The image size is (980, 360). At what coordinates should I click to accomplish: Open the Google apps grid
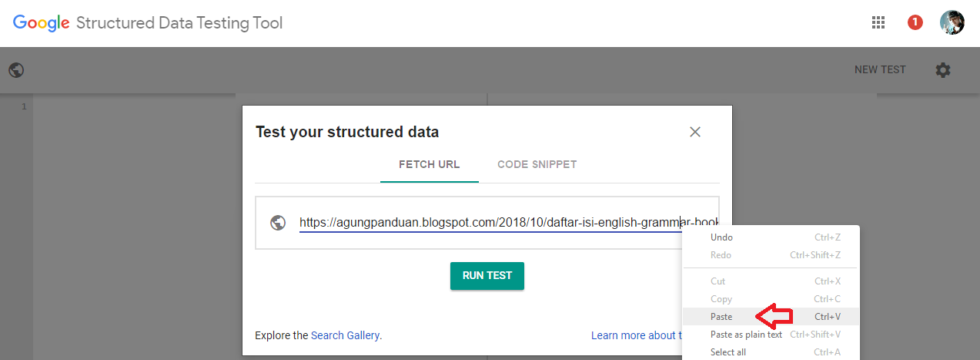click(x=878, y=22)
